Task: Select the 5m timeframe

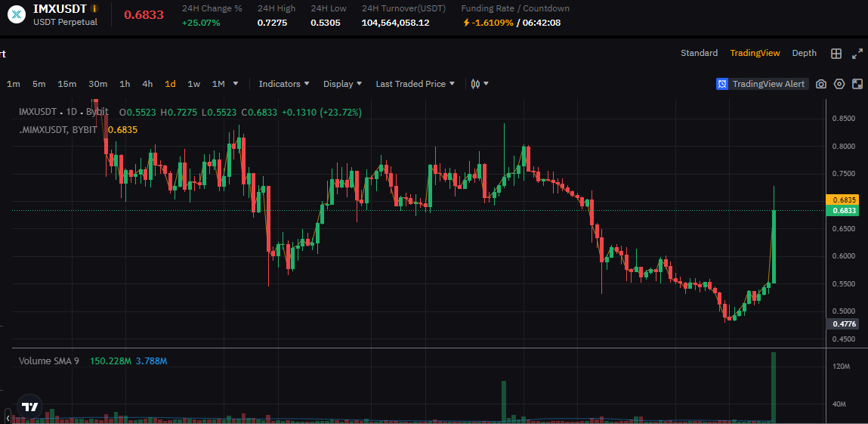Action: pos(39,84)
